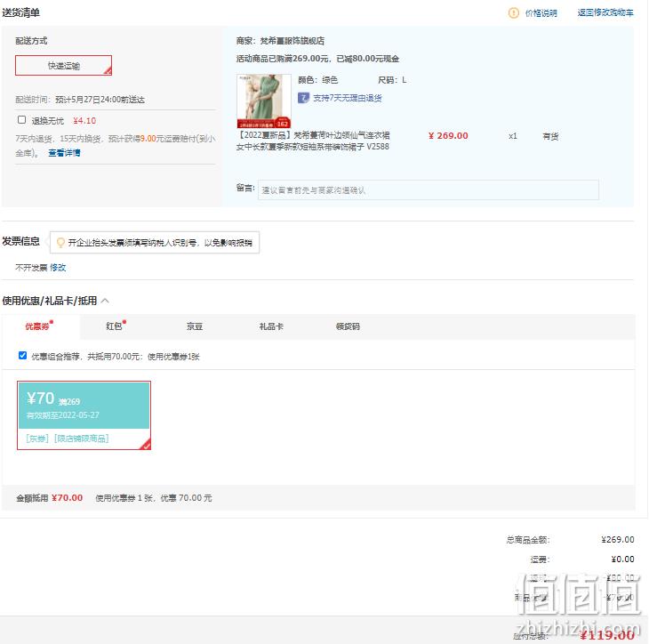Click the red checkmark corner on express delivery
Image resolution: width=649 pixels, height=644 pixels.
(x=108, y=71)
